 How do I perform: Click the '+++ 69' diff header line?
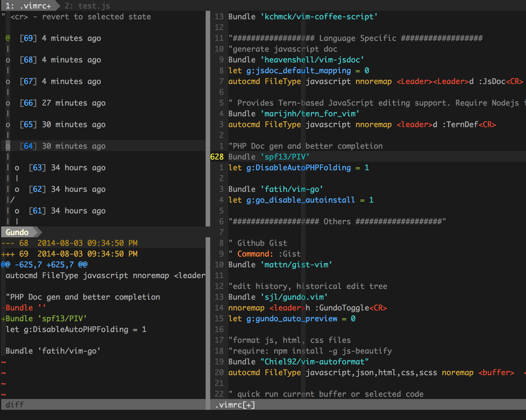(69, 254)
